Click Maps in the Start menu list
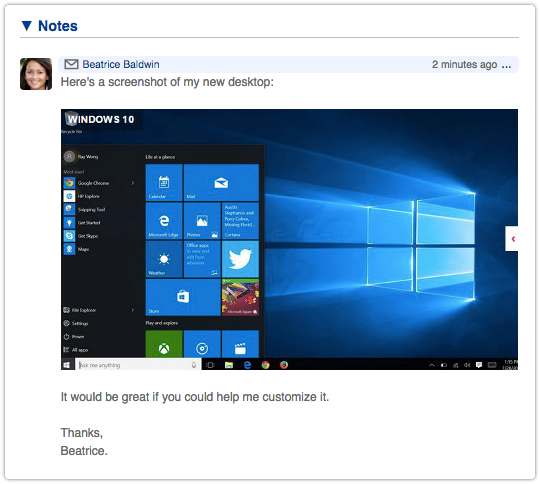Screen dimensions: 540x484 coord(76,249)
